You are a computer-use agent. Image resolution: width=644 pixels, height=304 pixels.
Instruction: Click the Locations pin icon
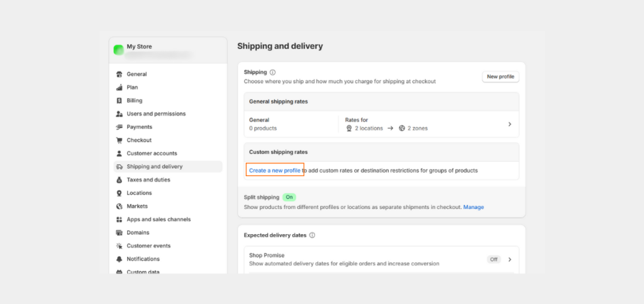pyautogui.click(x=119, y=193)
